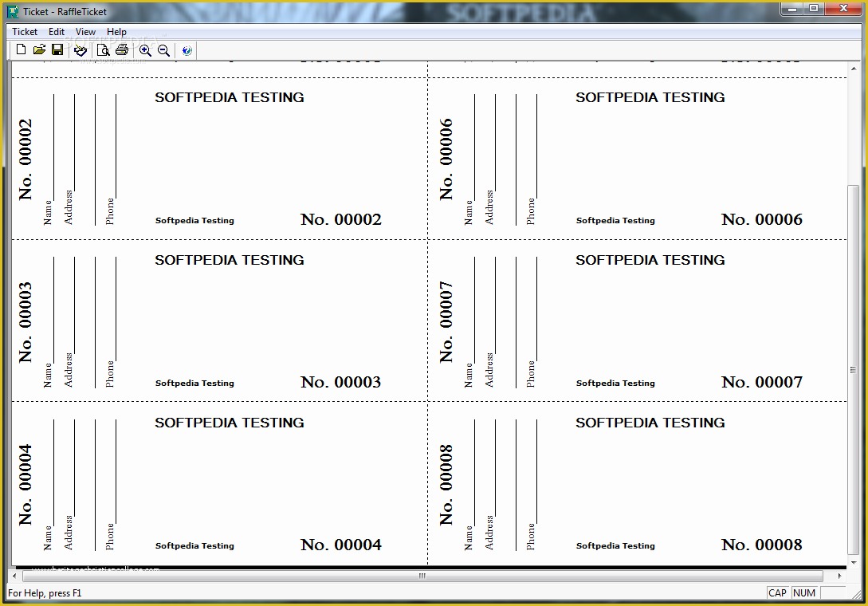Screen dimensions: 868x606
Task: Click the CAP indicator in status bar
Action: tap(777, 592)
